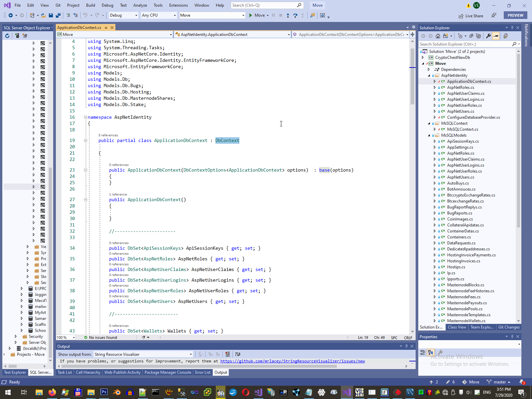The width and height of the screenshot is (532, 399).
Task: Click the Save file toolbar icon
Action: (x=51, y=15)
